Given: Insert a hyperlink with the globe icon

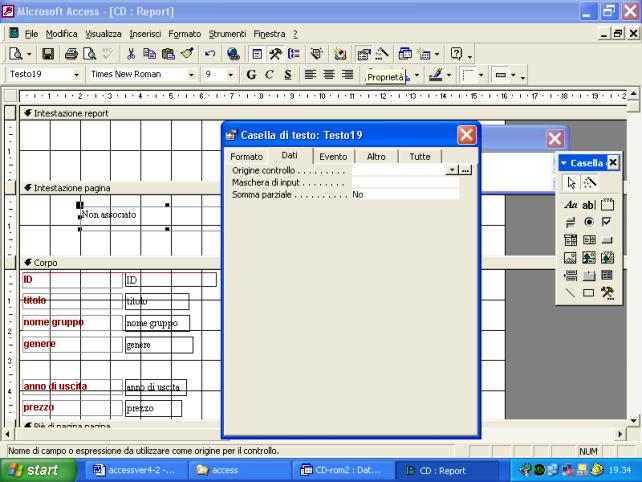Looking at the screenshot, I should point(233,54).
